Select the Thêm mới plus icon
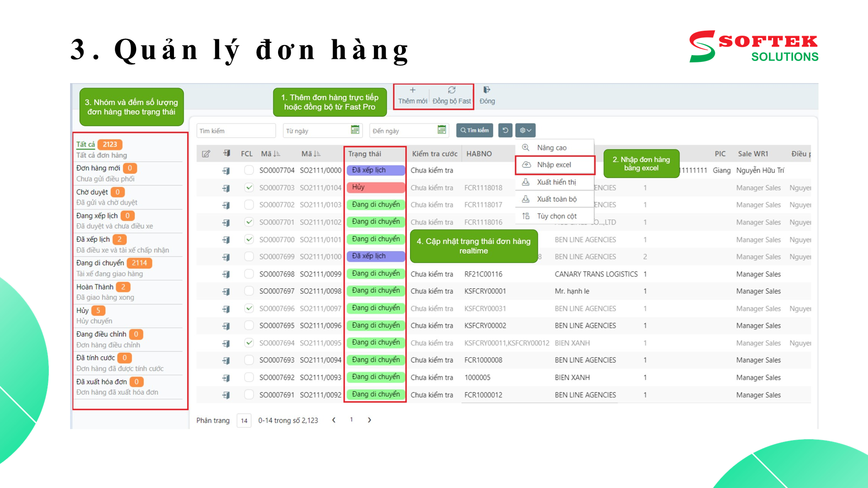Viewport: 868px width, 488px height. click(412, 89)
